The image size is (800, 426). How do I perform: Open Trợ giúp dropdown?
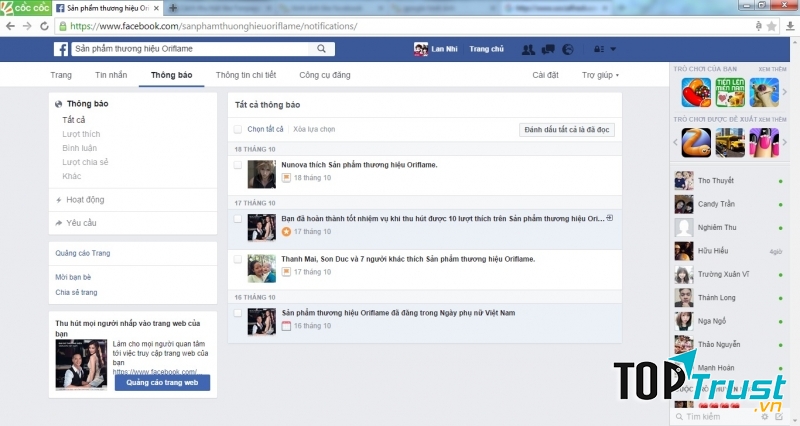tap(600, 75)
